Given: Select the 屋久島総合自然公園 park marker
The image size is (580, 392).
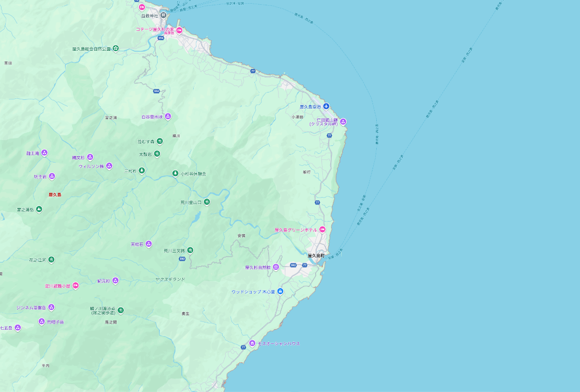Looking at the screenshot, I should click(115, 49).
